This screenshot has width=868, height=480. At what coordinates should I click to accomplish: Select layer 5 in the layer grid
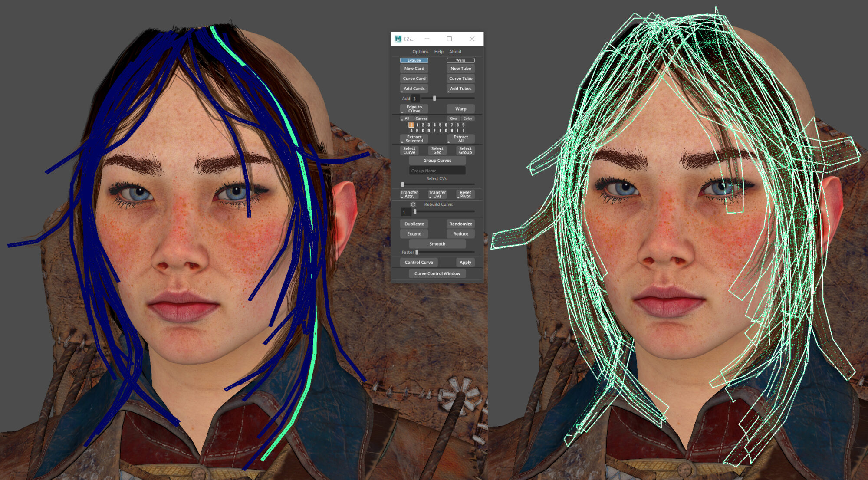(x=440, y=125)
